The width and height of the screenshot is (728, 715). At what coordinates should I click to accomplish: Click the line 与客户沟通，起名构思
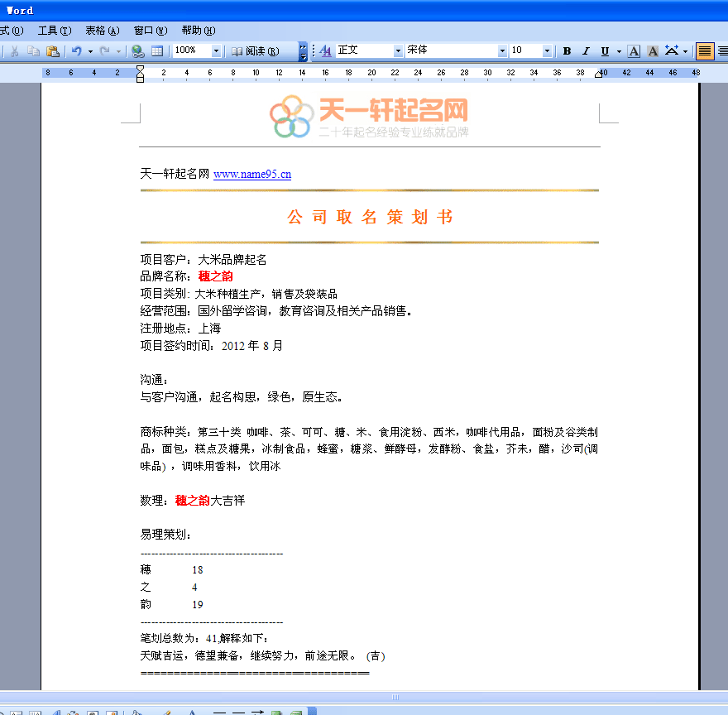pos(242,397)
